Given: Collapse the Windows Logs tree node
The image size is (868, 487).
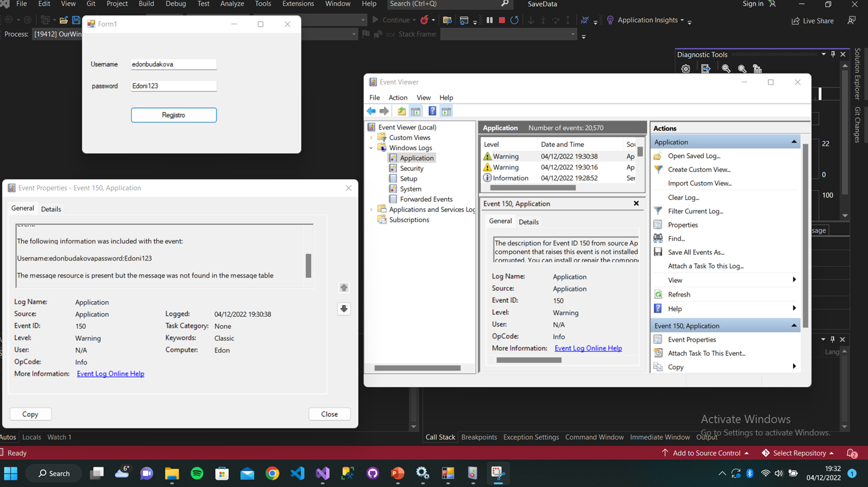Looking at the screenshot, I should (x=370, y=147).
